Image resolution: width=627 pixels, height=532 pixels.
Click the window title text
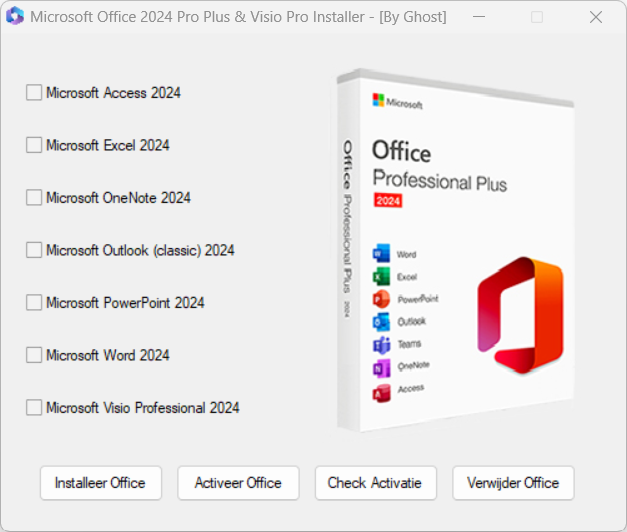(x=238, y=17)
